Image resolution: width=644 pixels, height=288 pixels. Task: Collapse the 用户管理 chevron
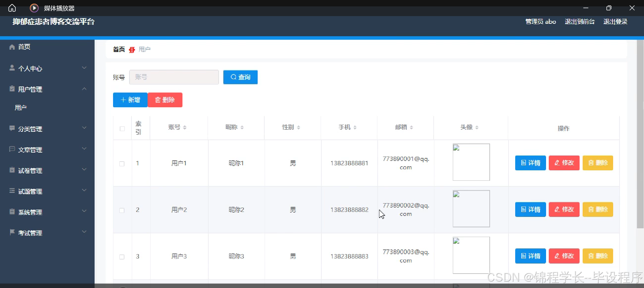(x=84, y=89)
